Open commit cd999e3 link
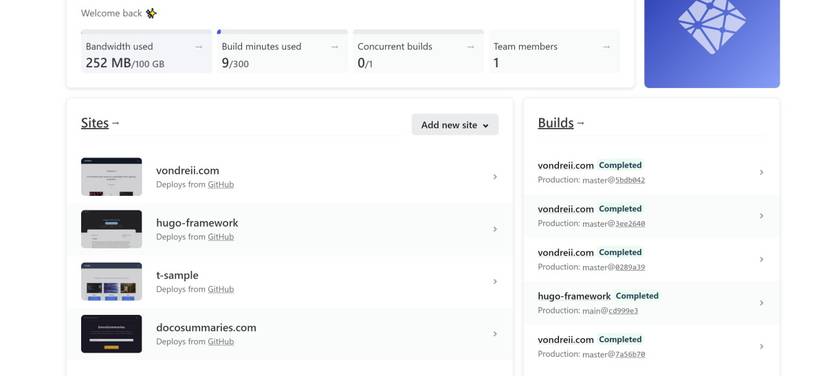Image resolution: width=825 pixels, height=376 pixels. coord(623,311)
